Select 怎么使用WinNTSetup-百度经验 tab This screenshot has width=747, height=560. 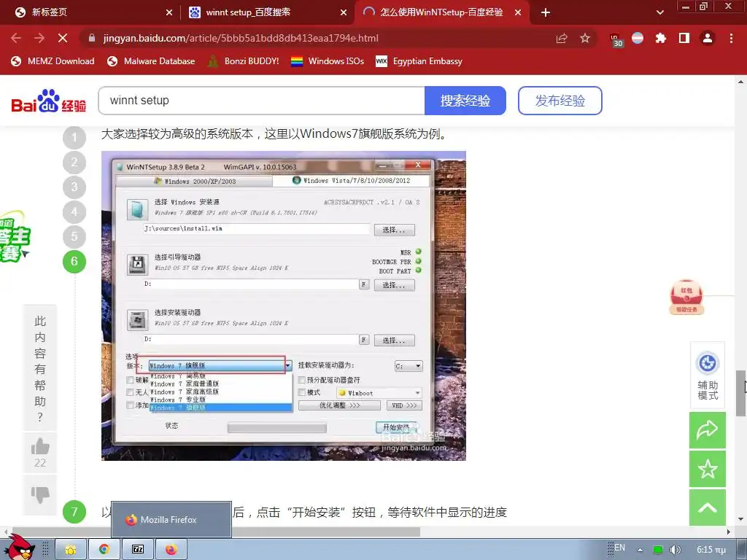click(441, 12)
